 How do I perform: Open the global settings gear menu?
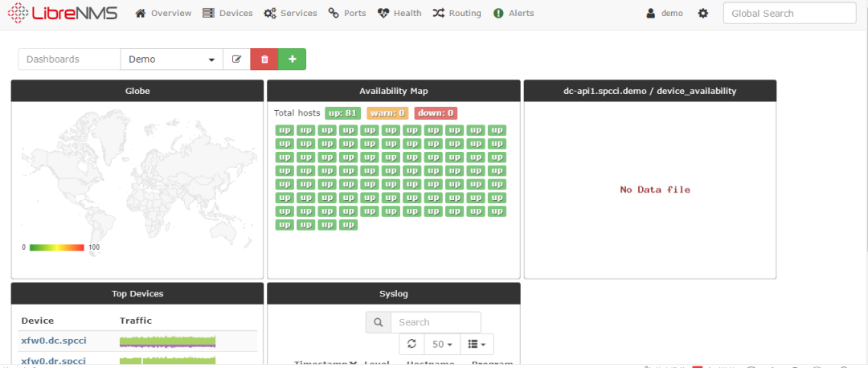tap(703, 14)
